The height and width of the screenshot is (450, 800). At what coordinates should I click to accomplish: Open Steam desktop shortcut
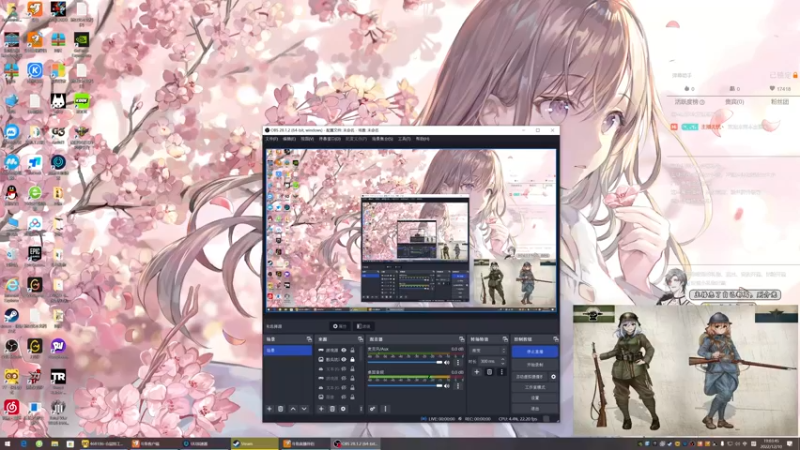11,318
